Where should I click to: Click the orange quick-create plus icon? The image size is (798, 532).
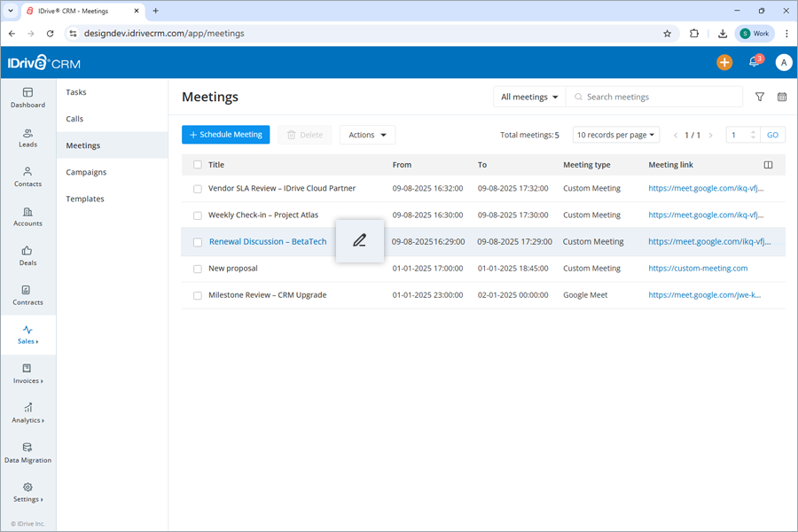[x=724, y=62]
